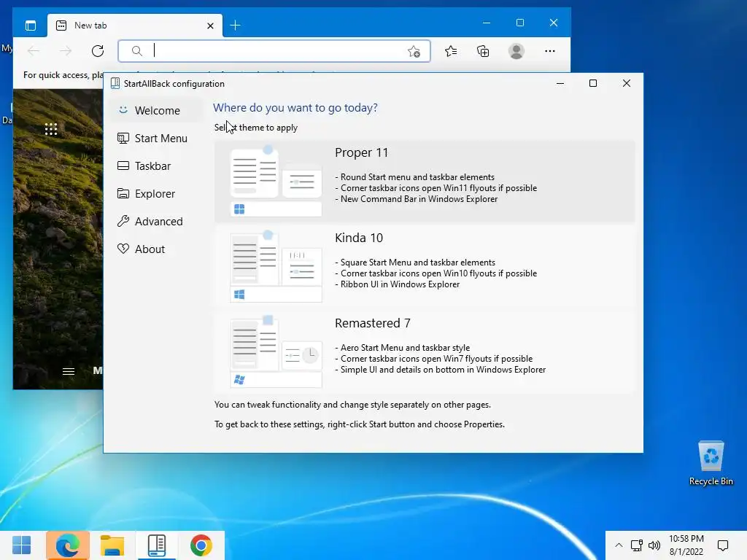Click the Welcome smiley icon
The width and height of the screenshot is (747, 560).
point(123,110)
